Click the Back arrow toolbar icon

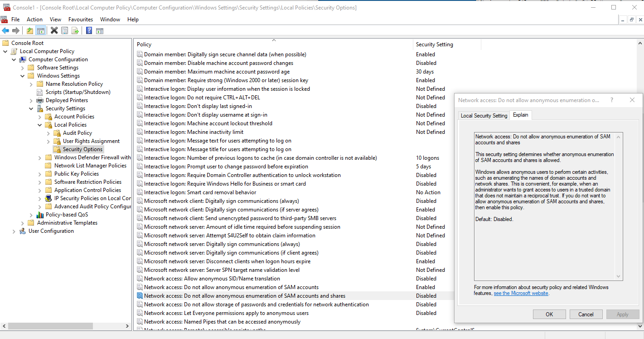pos(5,30)
